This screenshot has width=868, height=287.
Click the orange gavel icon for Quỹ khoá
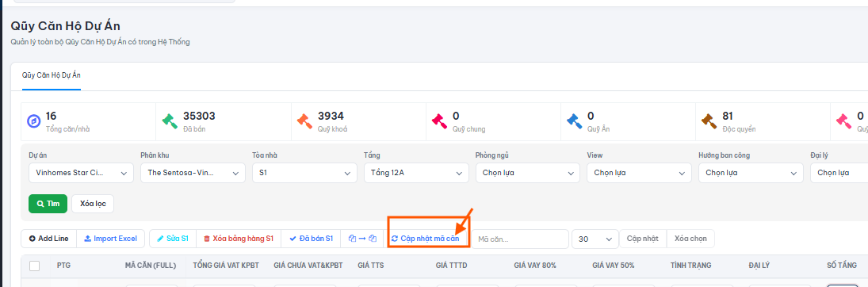click(304, 121)
